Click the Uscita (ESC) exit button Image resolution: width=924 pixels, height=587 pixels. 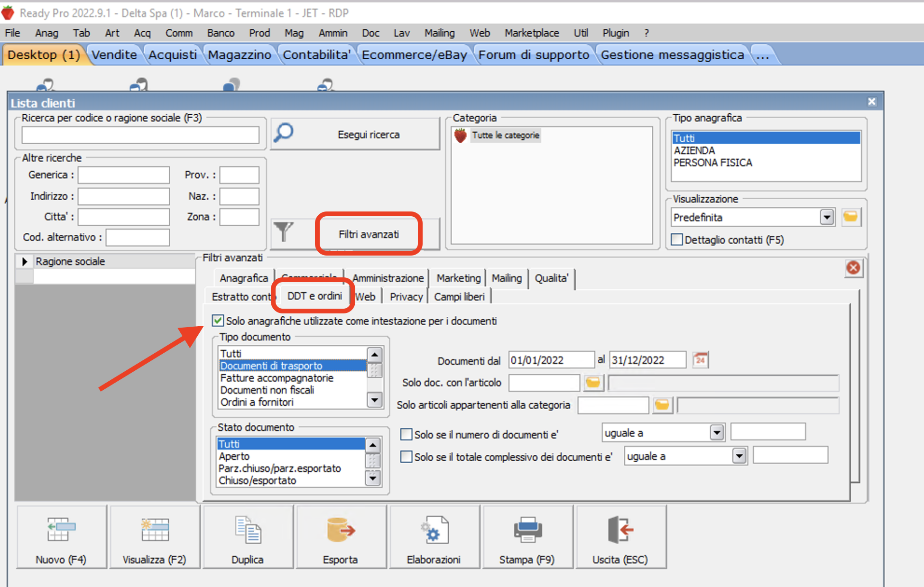click(620, 537)
